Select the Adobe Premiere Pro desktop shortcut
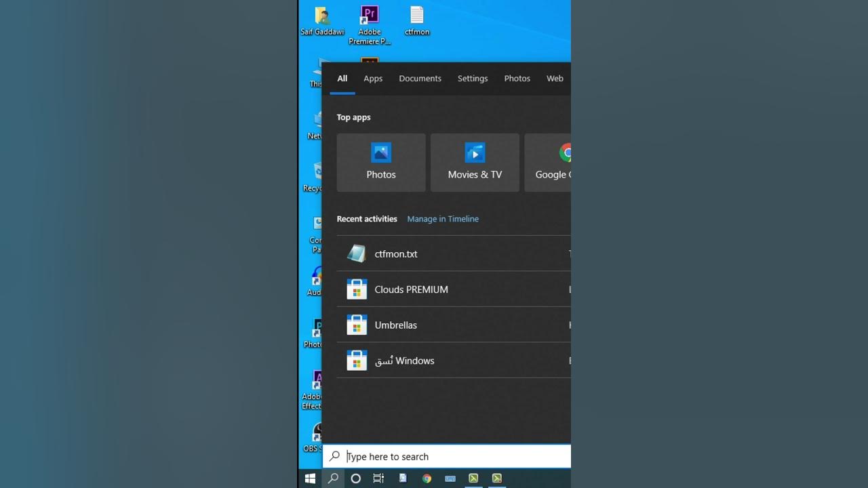Viewport: 868px width, 488px height. point(370,25)
